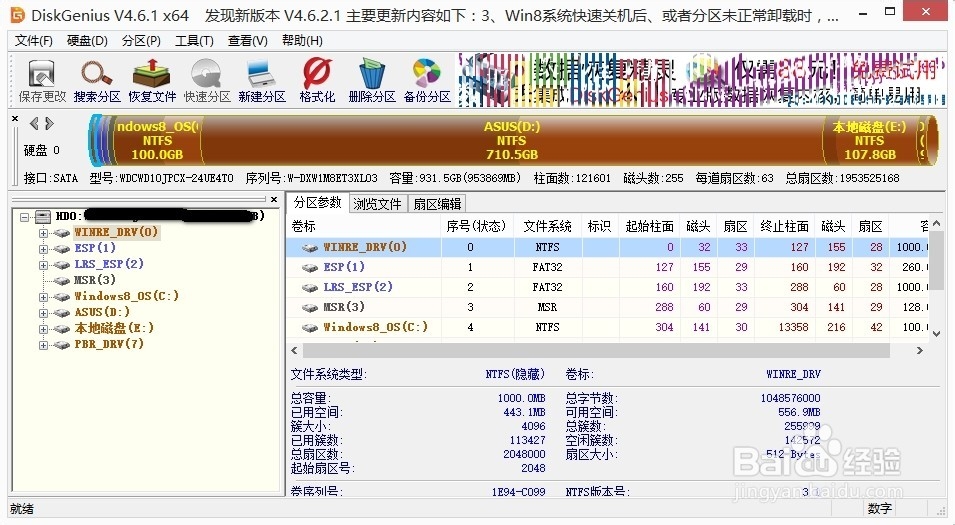The image size is (955, 525).
Task: Click the drive icon next to PBR_DRV(7) in tree
Action: tap(62, 345)
